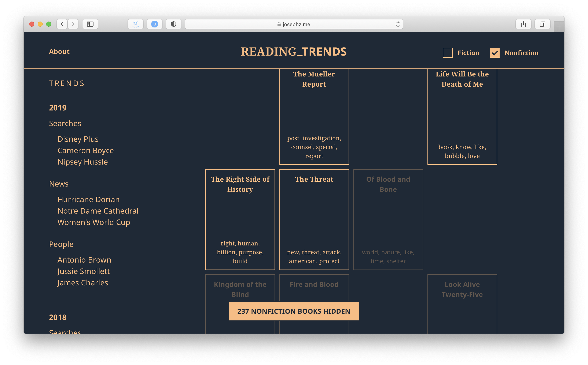Open the dimmed Look Alive Twenty-Five card

coord(462,304)
